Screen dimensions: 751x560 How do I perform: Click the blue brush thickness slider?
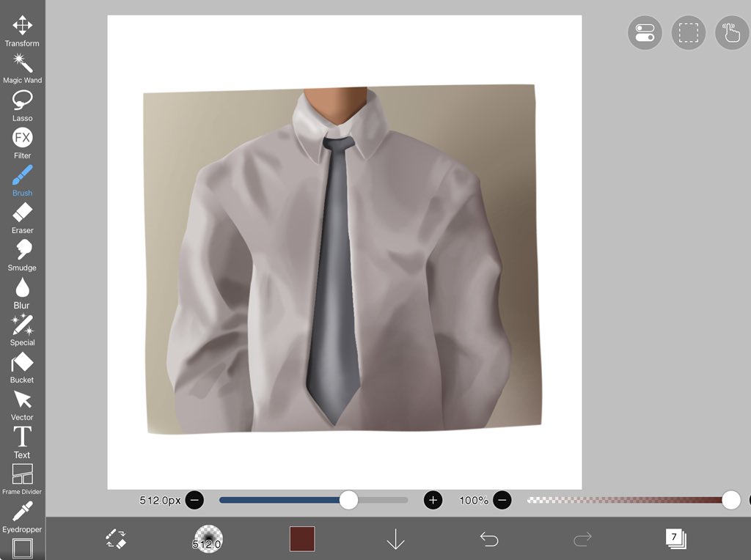(x=314, y=500)
